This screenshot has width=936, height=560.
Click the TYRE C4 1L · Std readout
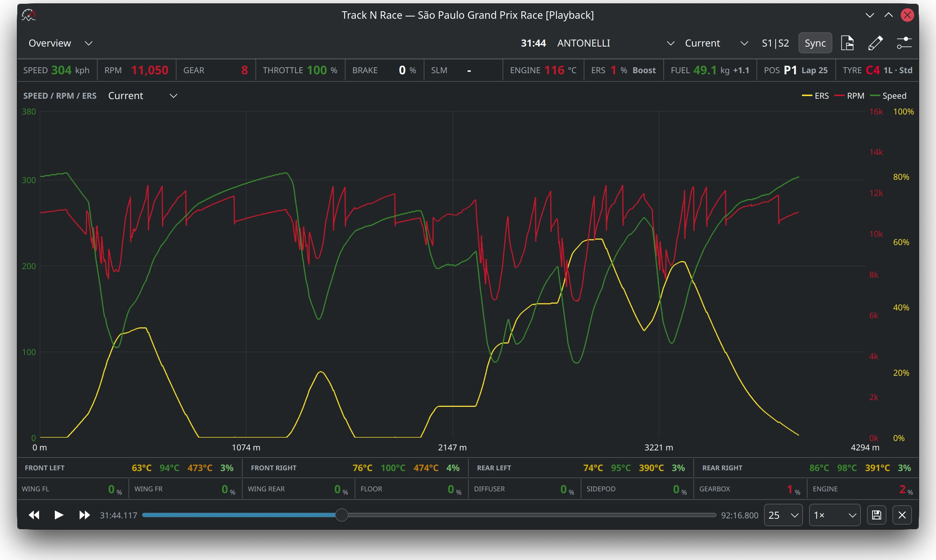pos(877,70)
